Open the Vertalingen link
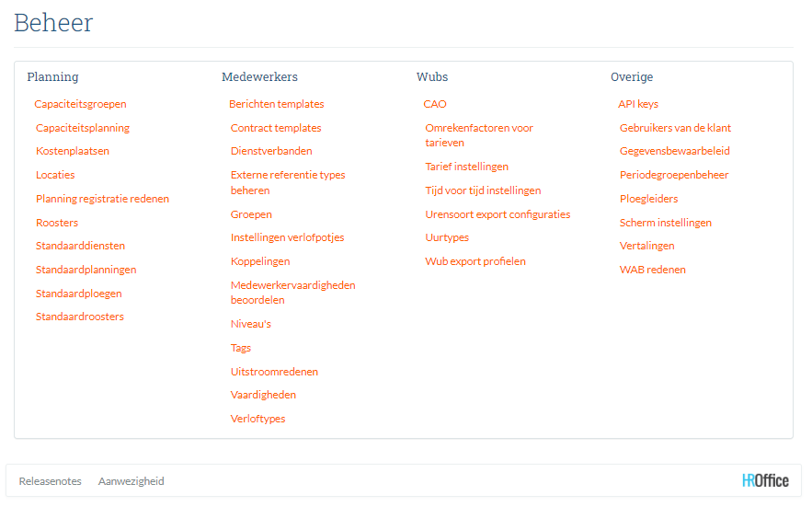 tap(646, 246)
